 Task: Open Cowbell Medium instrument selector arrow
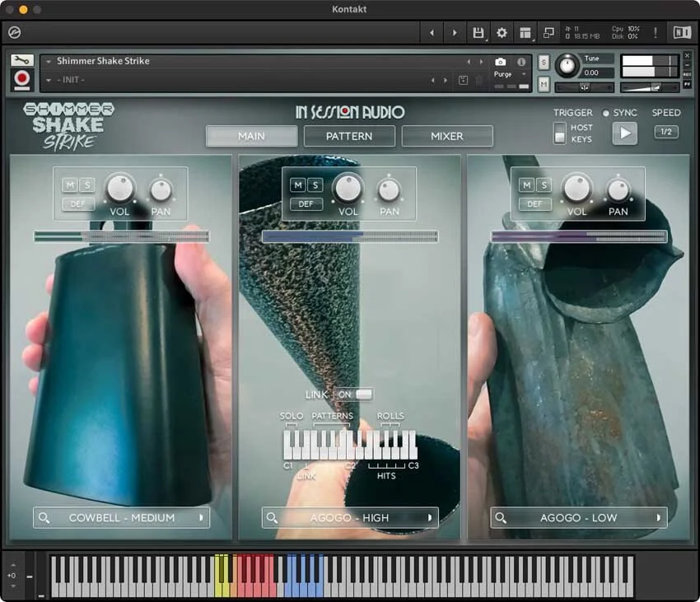coord(201,518)
